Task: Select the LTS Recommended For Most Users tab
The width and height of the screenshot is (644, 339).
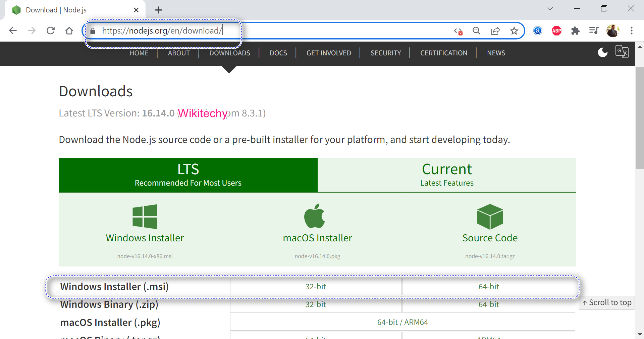Action: pyautogui.click(x=188, y=175)
